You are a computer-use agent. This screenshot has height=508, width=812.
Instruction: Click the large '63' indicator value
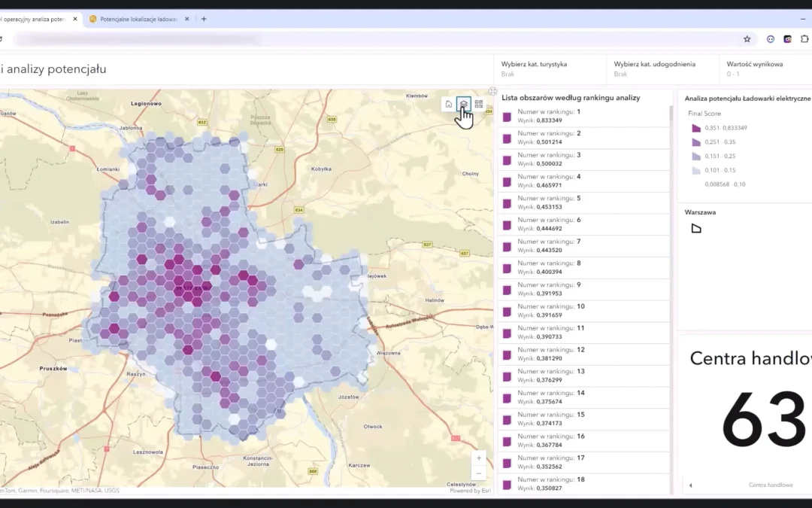click(x=763, y=420)
